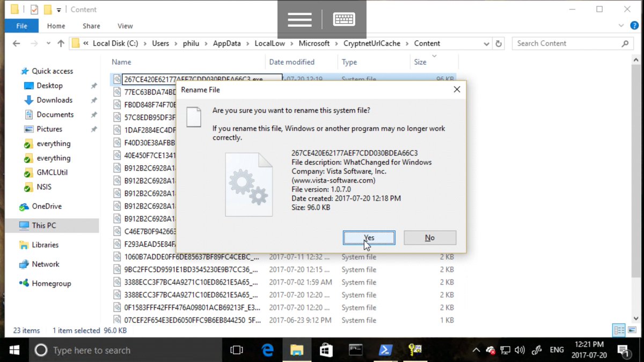Select file 07CEF2F654E3ED6050FFC9B6EB844250
The image size is (644, 362).
click(193, 320)
